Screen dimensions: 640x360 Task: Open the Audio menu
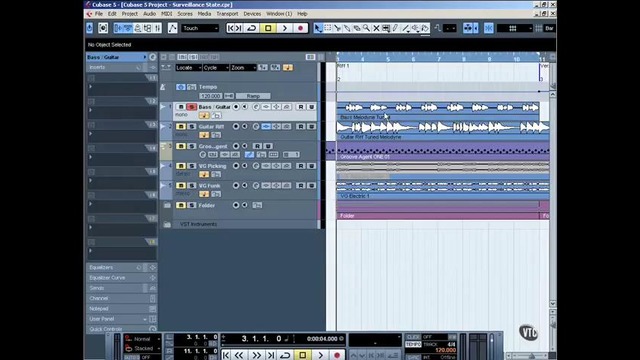pos(149,14)
